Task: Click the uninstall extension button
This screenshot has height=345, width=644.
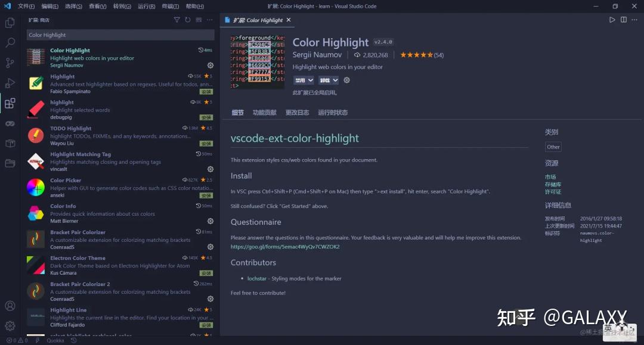Action: coord(325,80)
